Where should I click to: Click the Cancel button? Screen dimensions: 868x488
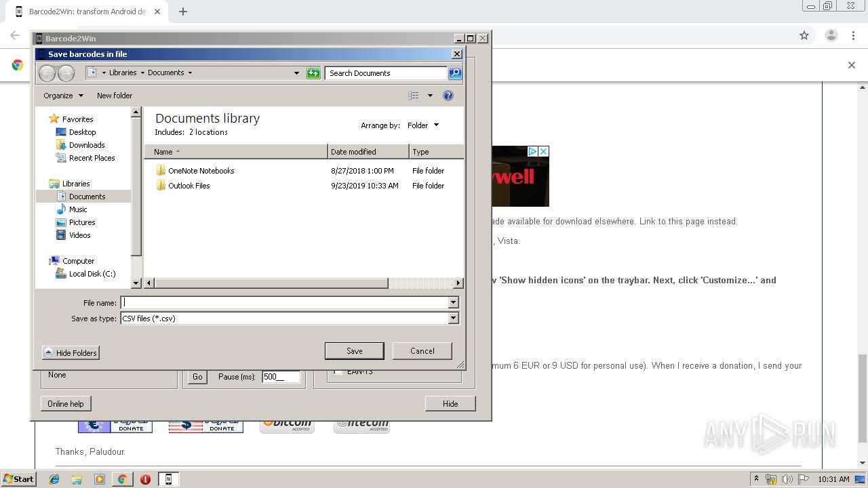(422, 351)
